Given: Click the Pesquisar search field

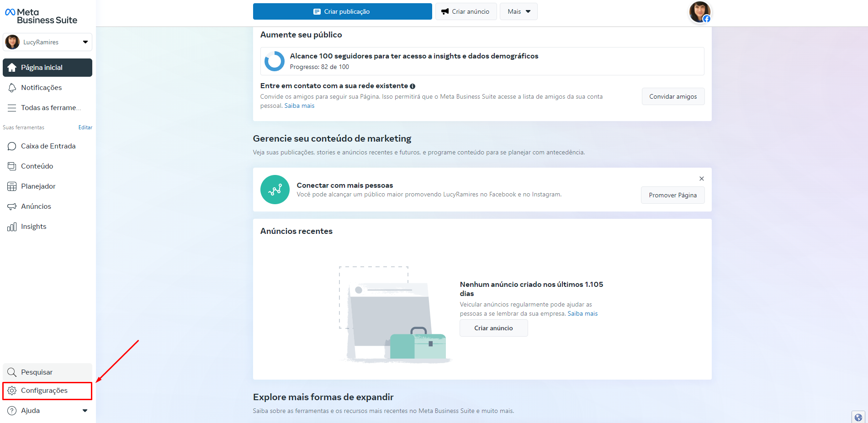Looking at the screenshot, I should coord(48,372).
